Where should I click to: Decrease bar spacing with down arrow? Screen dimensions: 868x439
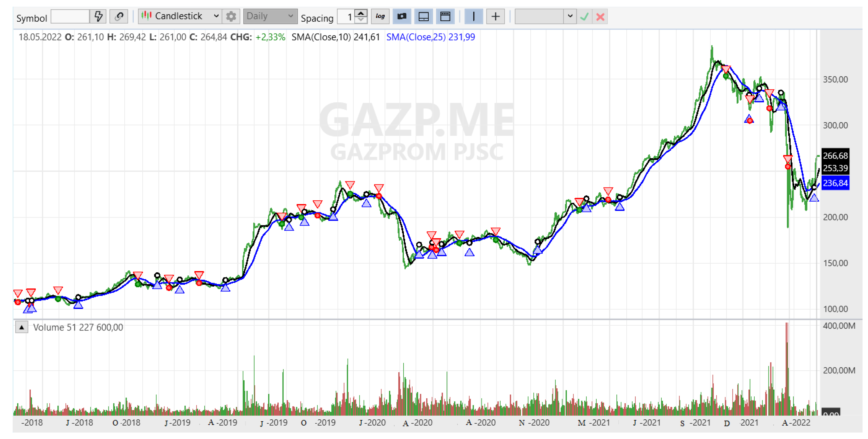click(x=361, y=20)
